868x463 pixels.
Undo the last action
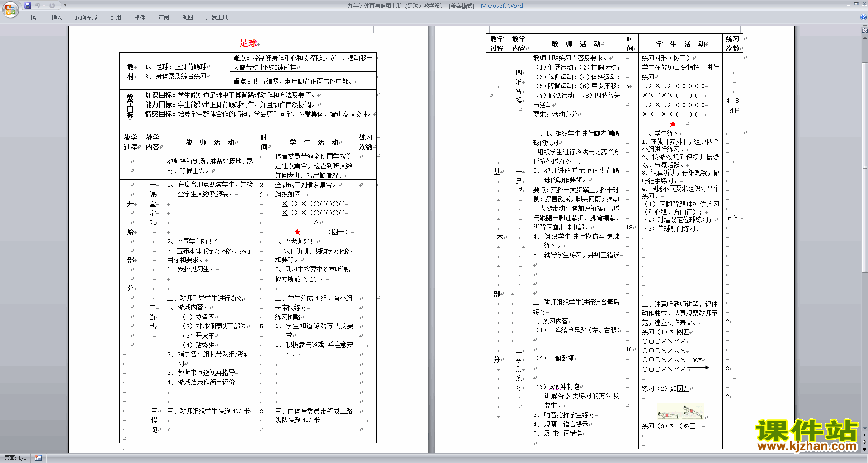(37, 5)
